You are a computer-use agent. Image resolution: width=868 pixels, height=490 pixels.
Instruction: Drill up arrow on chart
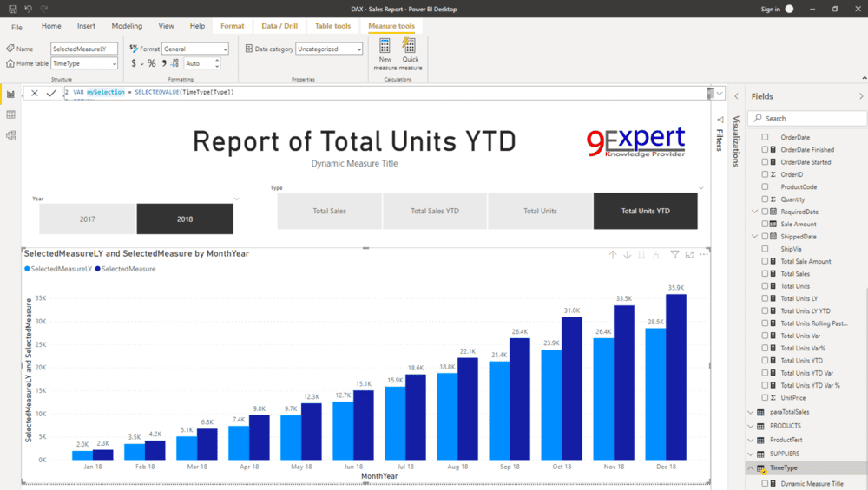[612, 255]
